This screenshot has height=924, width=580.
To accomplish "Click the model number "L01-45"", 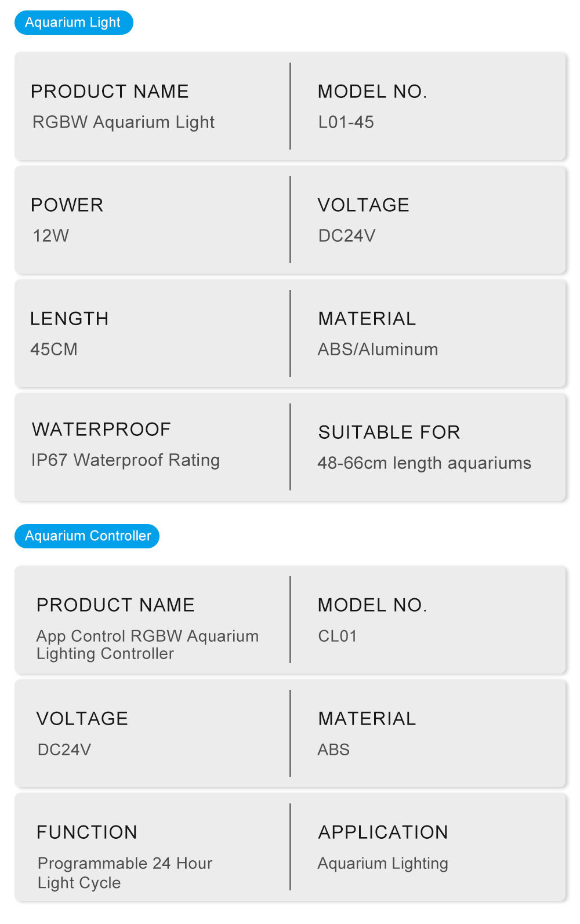I will point(346,122).
